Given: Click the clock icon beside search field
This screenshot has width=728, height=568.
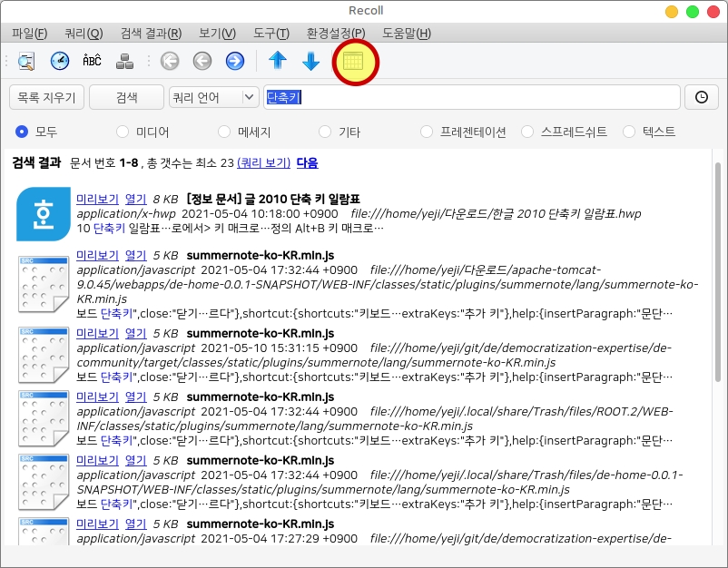Looking at the screenshot, I should pyautogui.click(x=701, y=97).
